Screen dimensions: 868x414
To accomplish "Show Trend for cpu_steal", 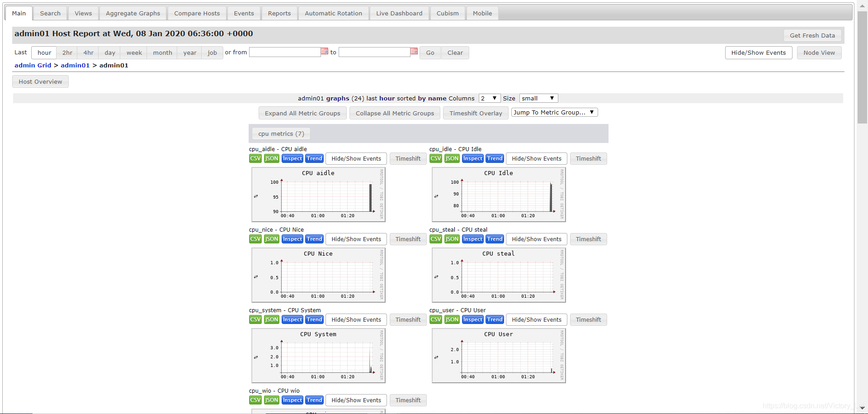I will pyautogui.click(x=495, y=239).
